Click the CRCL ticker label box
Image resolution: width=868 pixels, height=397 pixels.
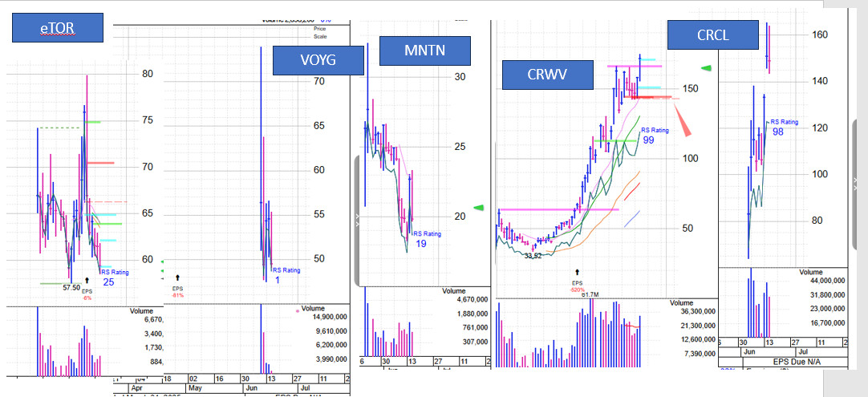(x=713, y=34)
